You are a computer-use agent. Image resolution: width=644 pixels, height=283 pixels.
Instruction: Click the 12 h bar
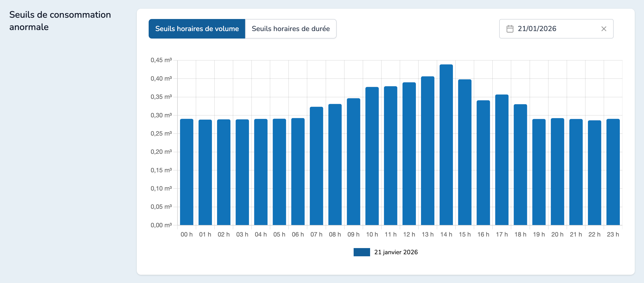(x=409, y=154)
